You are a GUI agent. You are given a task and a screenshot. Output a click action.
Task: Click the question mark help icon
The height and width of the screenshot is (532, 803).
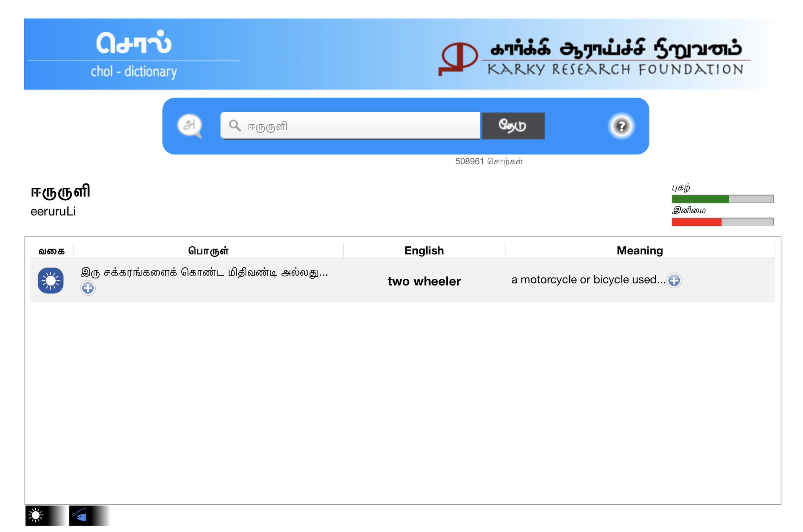(x=621, y=126)
